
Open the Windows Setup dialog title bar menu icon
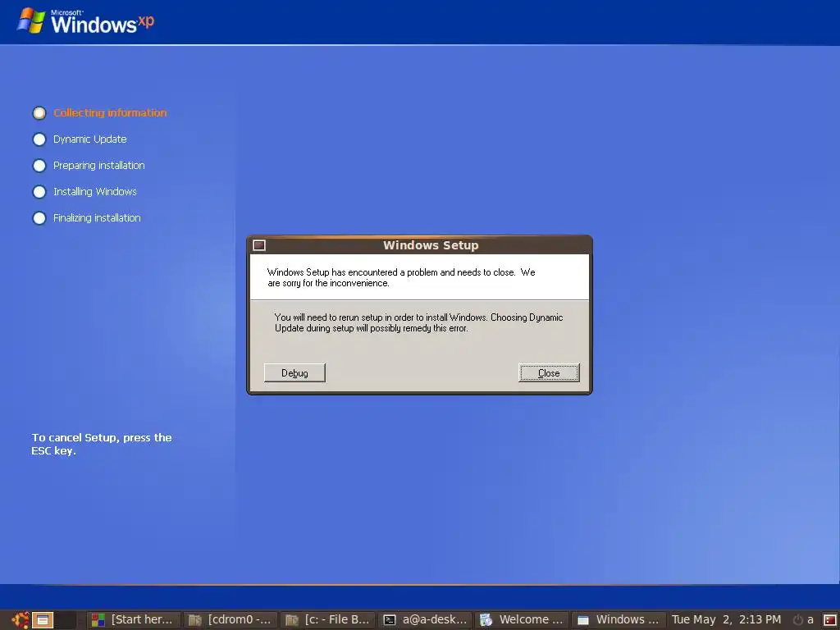point(259,245)
